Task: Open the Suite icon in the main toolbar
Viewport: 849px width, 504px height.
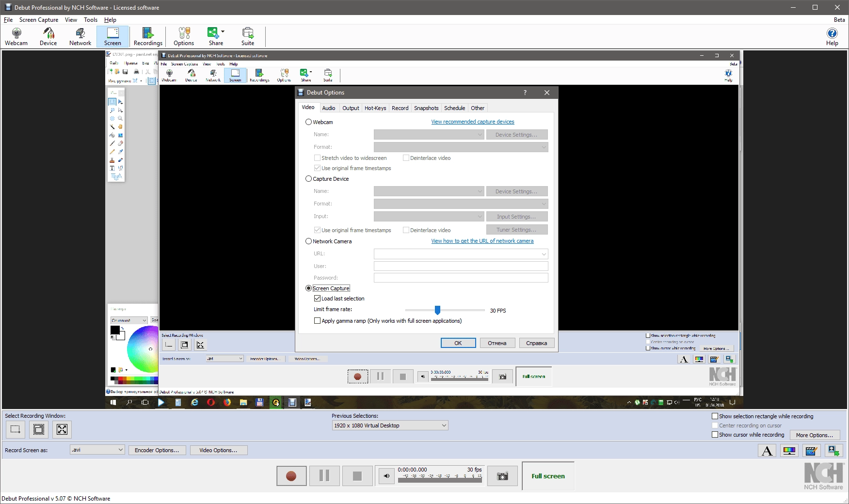Action: (x=248, y=36)
